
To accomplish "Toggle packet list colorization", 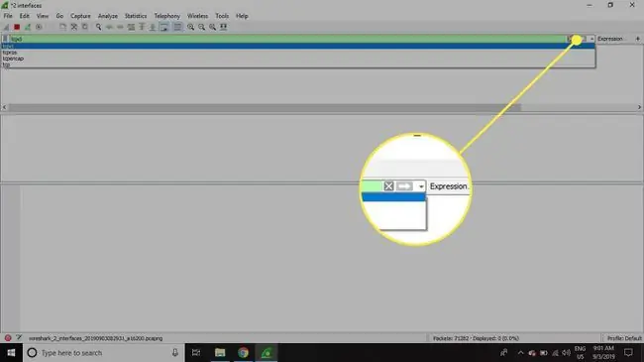I will click(x=177, y=27).
